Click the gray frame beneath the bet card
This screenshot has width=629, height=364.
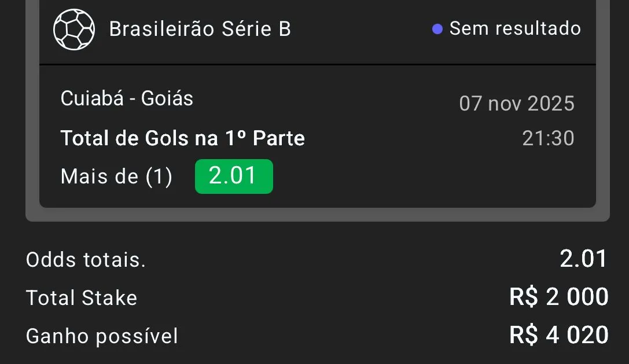[317, 215]
